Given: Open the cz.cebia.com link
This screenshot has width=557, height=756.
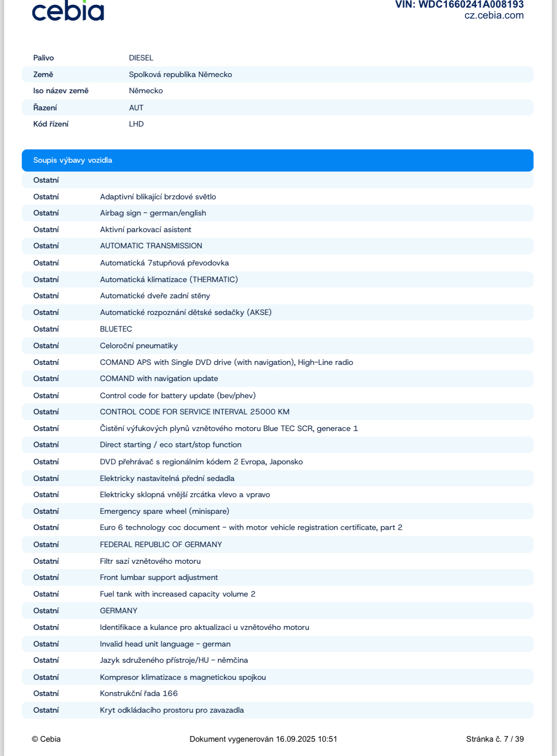Looking at the screenshot, I should point(494,16).
